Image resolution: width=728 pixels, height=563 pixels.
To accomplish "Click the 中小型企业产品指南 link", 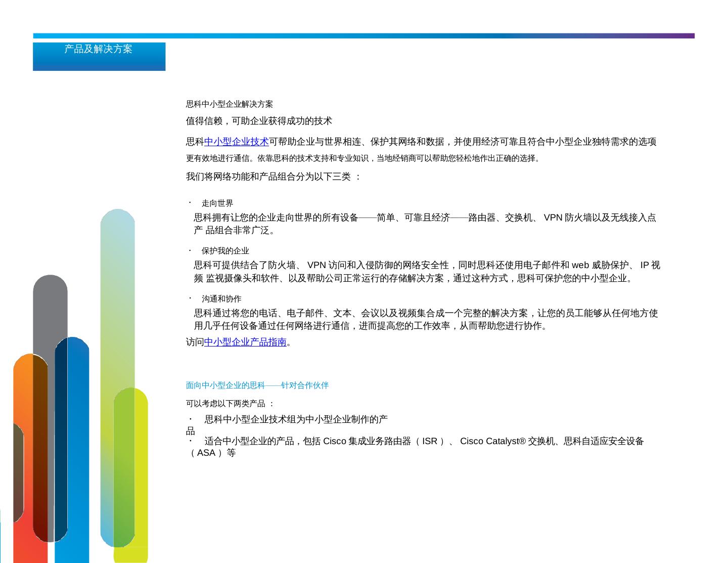I will click(x=245, y=342).
